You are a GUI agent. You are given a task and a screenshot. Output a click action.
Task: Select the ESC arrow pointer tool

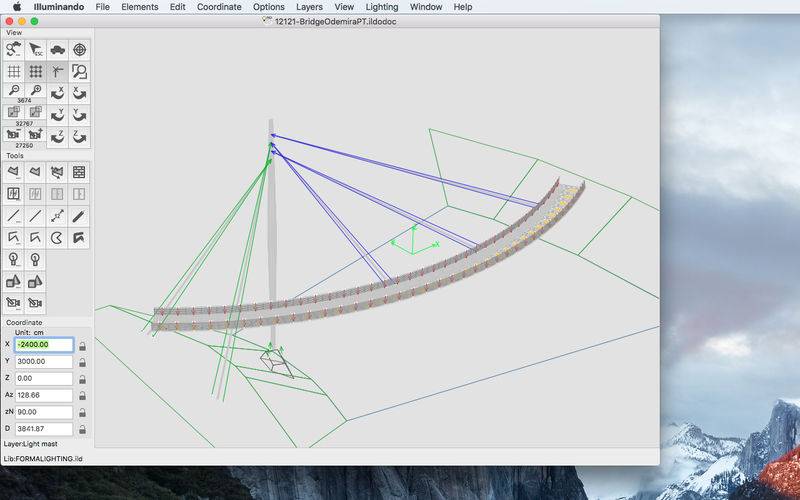tap(36, 49)
